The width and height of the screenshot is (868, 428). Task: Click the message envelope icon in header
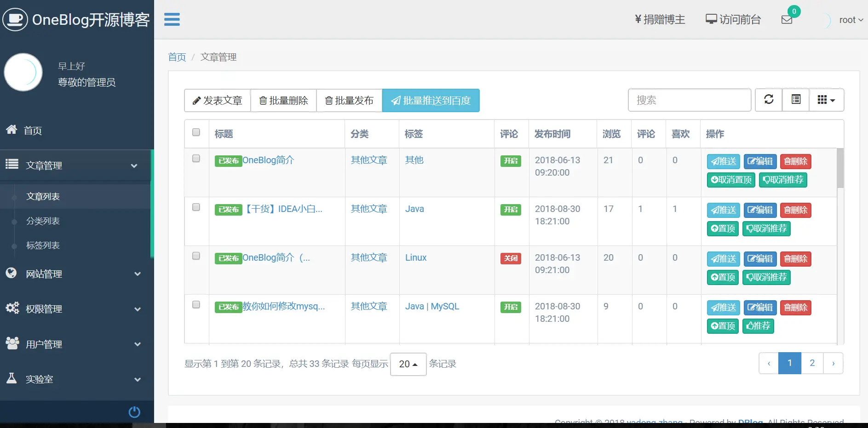[x=788, y=19]
